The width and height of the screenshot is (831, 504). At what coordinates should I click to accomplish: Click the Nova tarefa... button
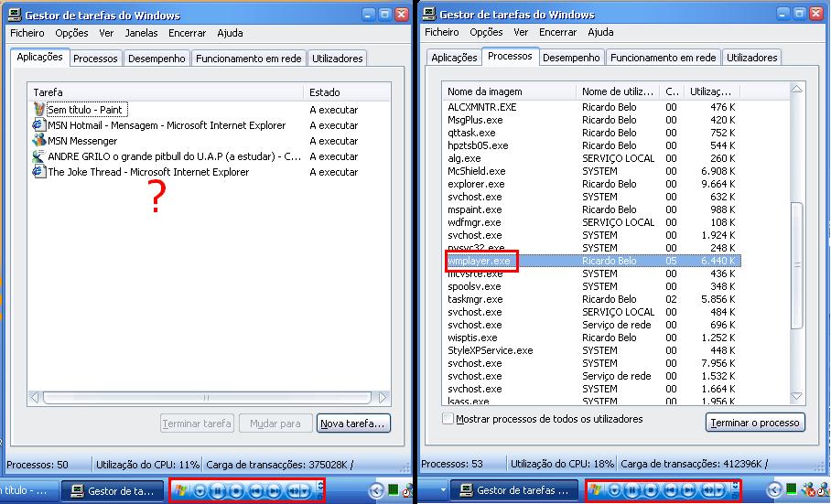coord(353,424)
